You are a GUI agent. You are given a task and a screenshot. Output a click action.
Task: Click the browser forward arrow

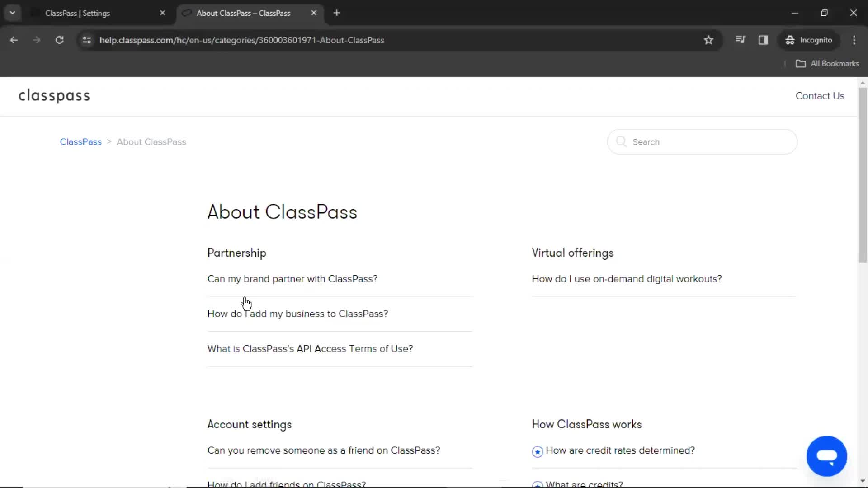click(x=36, y=40)
